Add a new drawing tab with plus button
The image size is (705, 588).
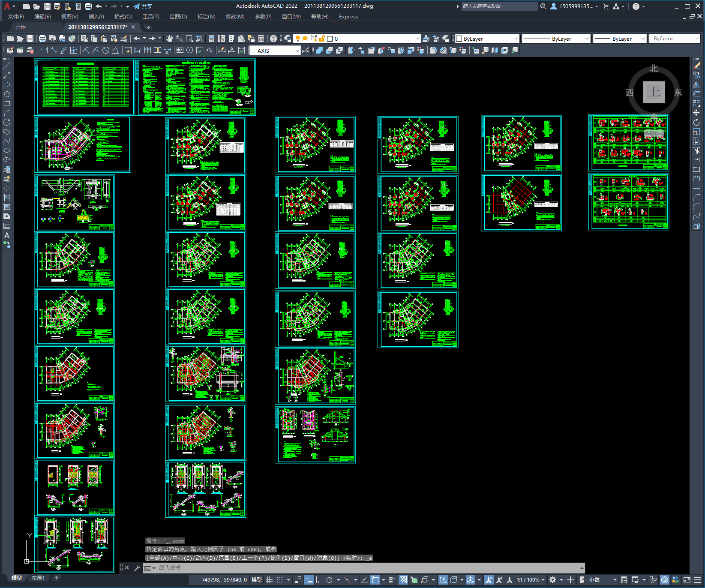[148, 27]
